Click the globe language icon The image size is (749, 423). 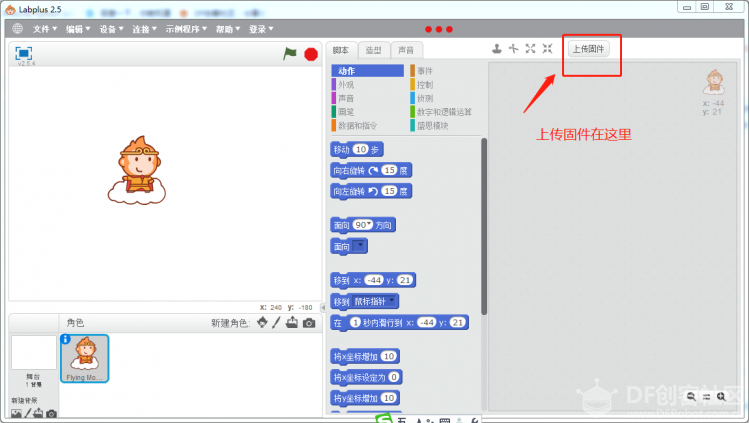click(x=18, y=29)
